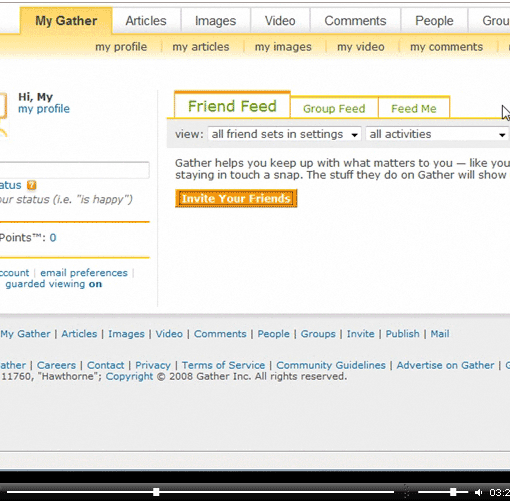This screenshot has height=504, width=510.
Task: Click the profile picture thumbnail
Action: click(3, 106)
